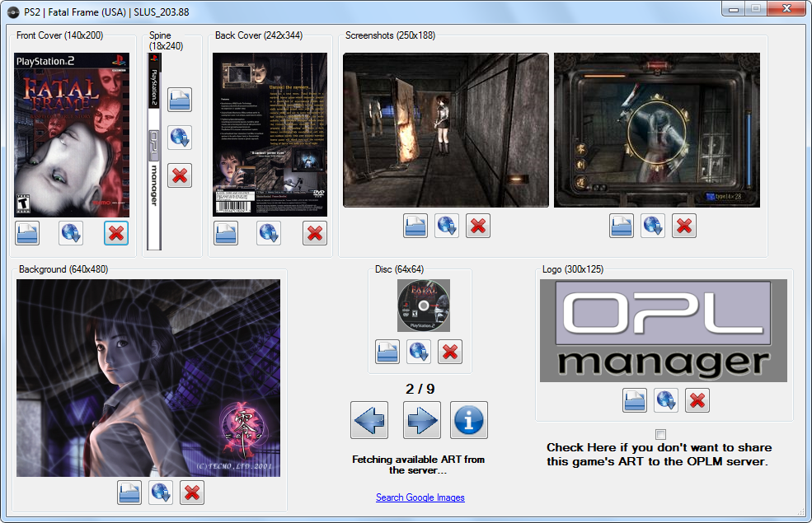Download second screenshot from server
The image size is (812, 523).
[653, 226]
